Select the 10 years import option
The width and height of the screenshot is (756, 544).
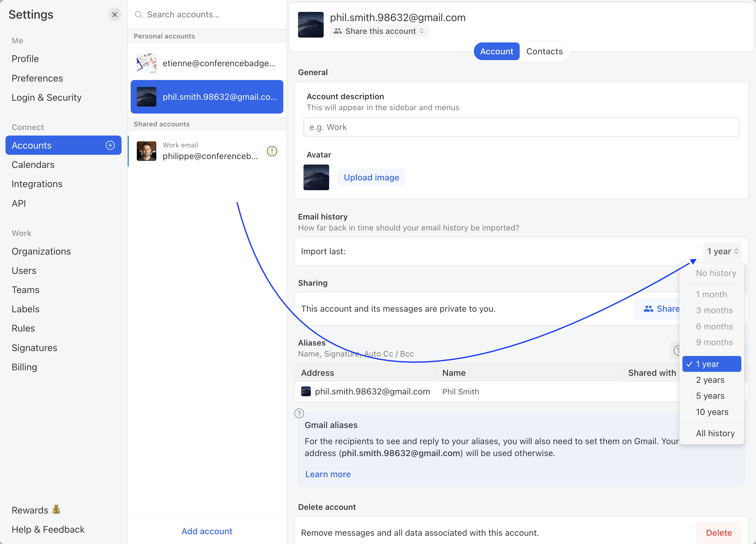pyautogui.click(x=712, y=412)
